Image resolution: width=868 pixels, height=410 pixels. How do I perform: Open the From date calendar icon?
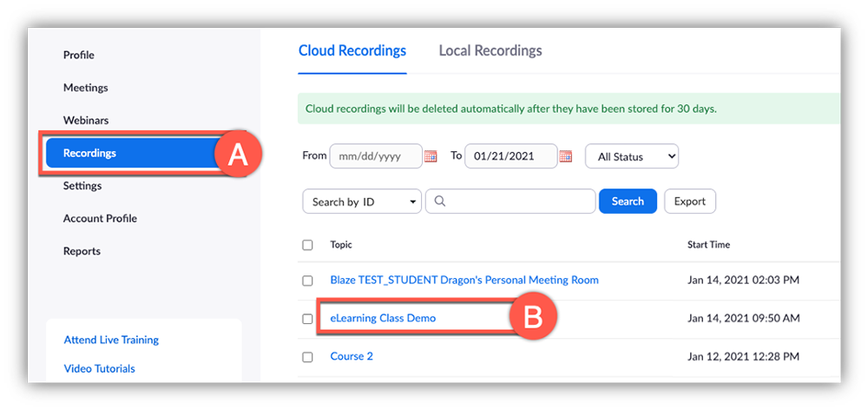[431, 157]
